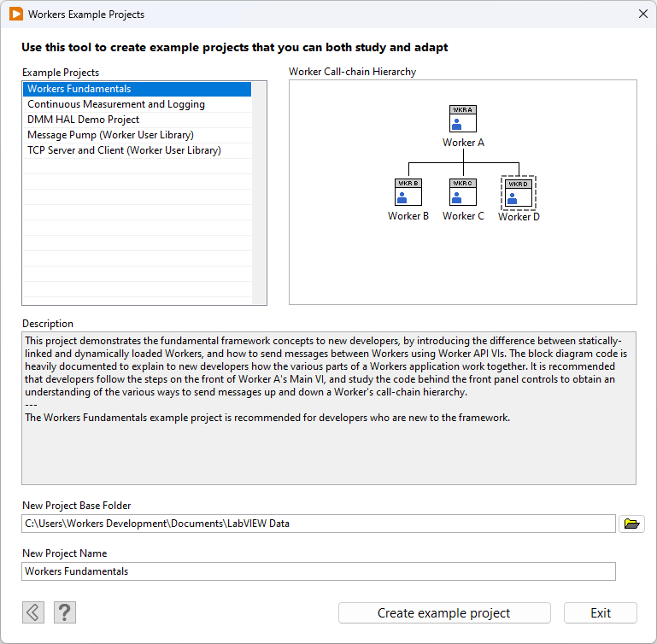Image resolution: width=657 pixels, height=644 pixels.
Task: Click the back arrow icon
Action: click(33, 612)
